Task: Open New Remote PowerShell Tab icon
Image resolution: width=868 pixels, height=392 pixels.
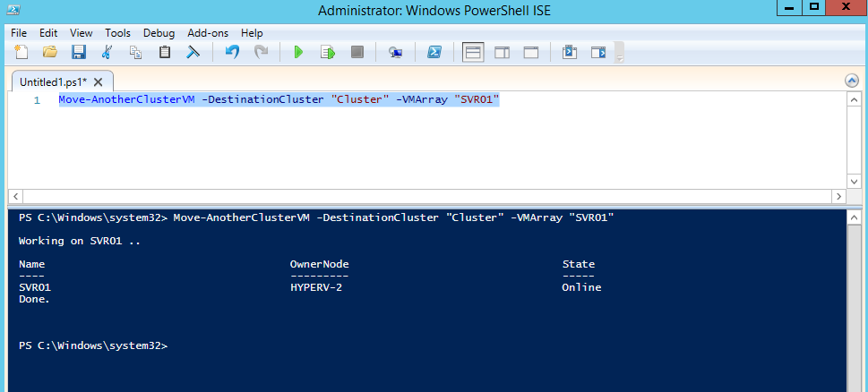Action: (x=395, y=52)
